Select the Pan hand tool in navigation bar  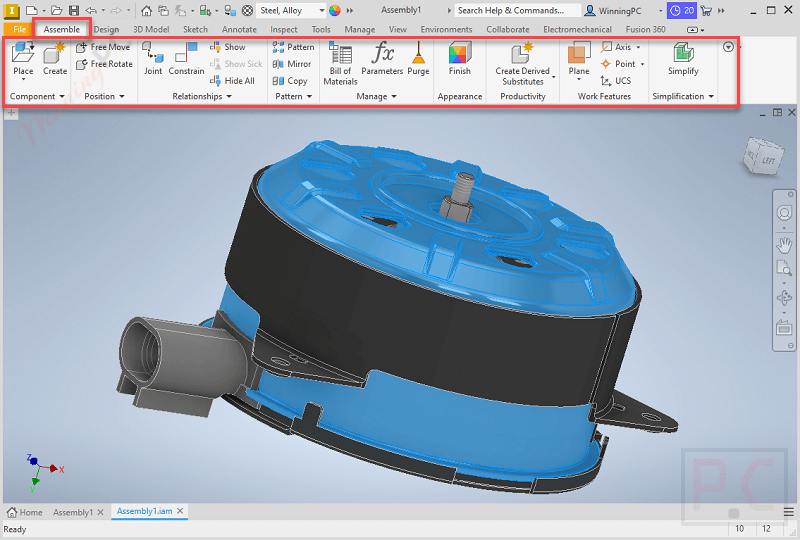784,245
